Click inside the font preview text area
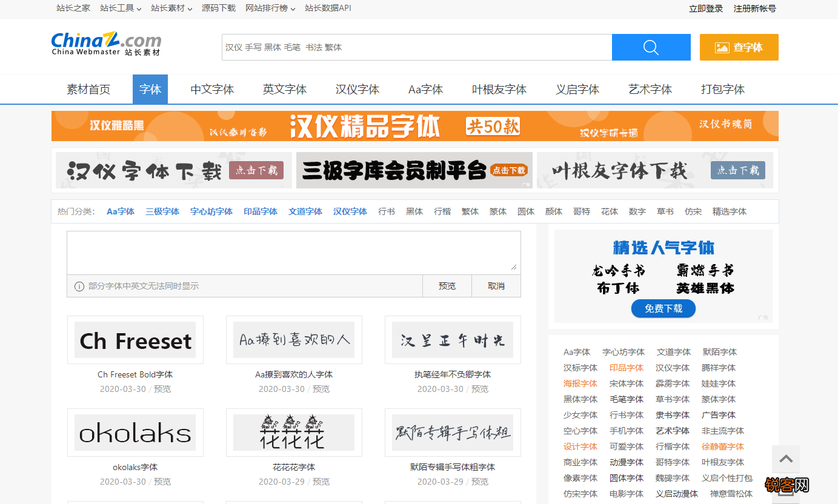Screen dimensions: 838x504 coord(294,253)
